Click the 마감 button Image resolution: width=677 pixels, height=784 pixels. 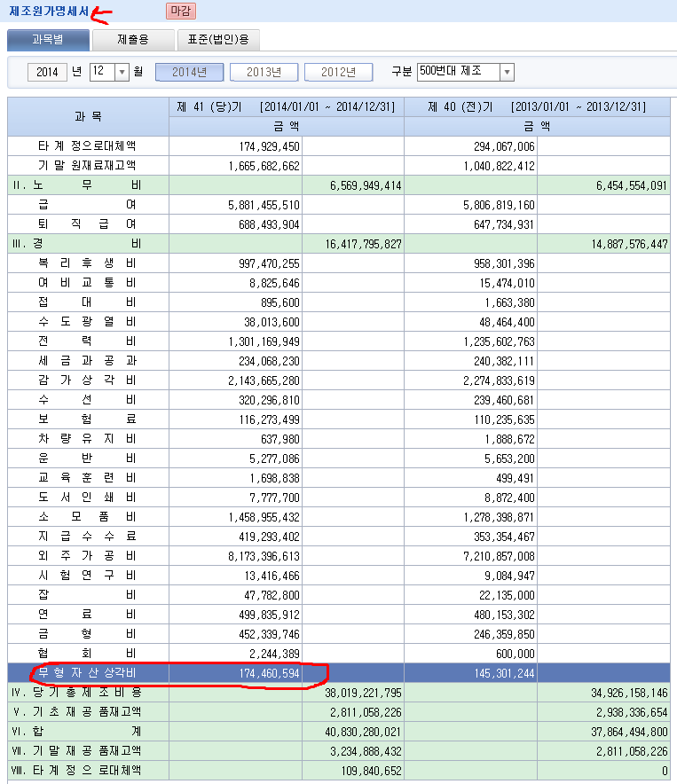(x=181, y=11)
